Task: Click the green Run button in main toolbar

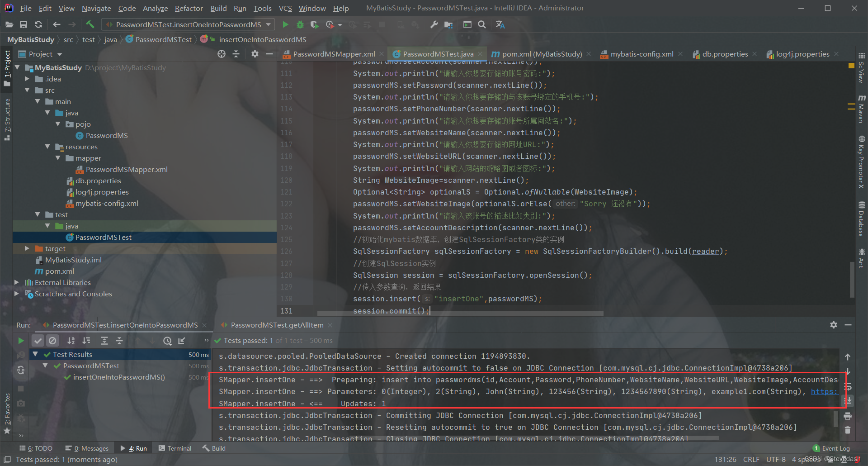Action: (285, 24)
